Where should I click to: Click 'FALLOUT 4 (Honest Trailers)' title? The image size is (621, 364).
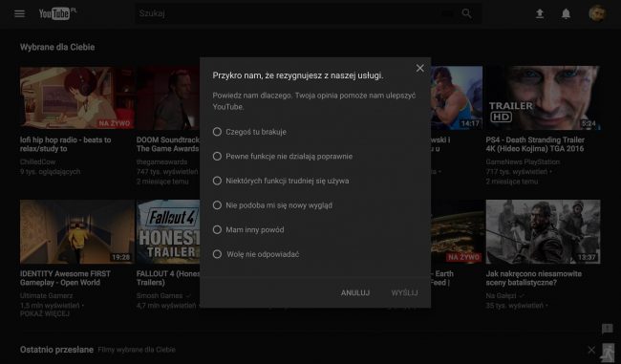[168, 278]
